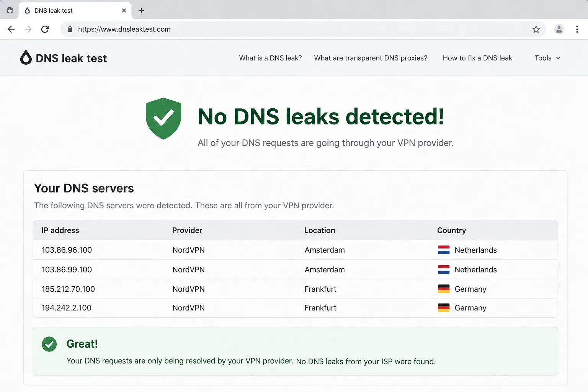Click the green check circle beside Great!
Viewport: 588px width, 392px height.
click(49, 344)
